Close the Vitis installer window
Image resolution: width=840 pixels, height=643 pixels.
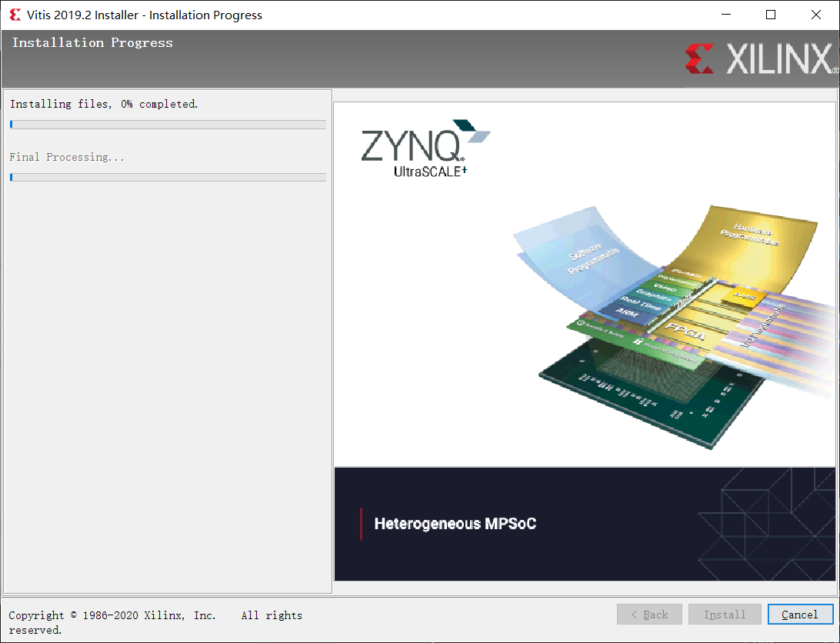click(816, 15)
